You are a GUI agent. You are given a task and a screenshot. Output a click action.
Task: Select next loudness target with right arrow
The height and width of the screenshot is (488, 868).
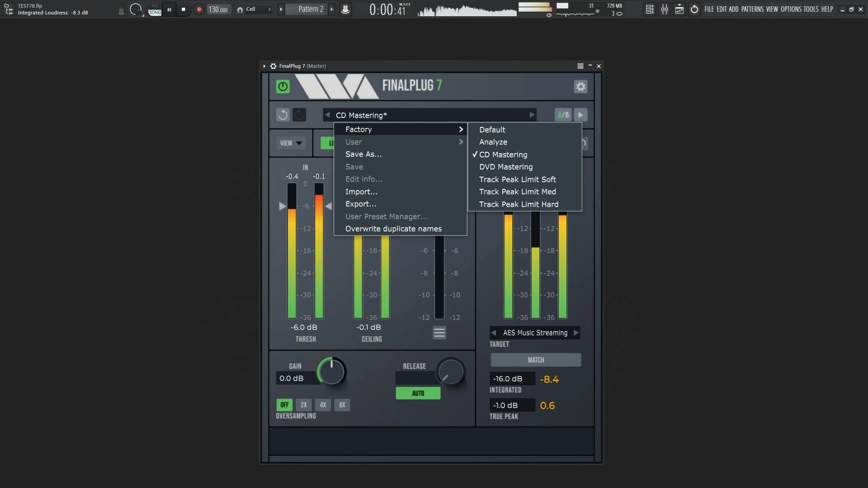pos(576,333)
